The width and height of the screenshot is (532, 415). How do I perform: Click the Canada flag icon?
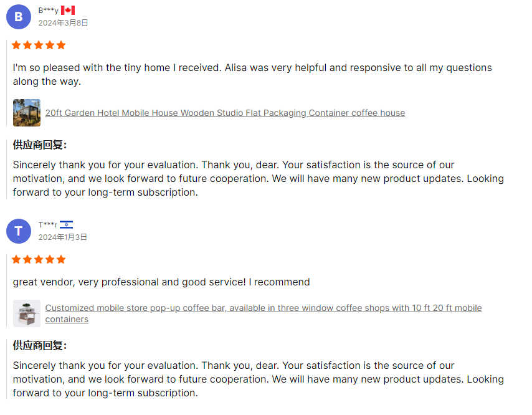(68, 11)
